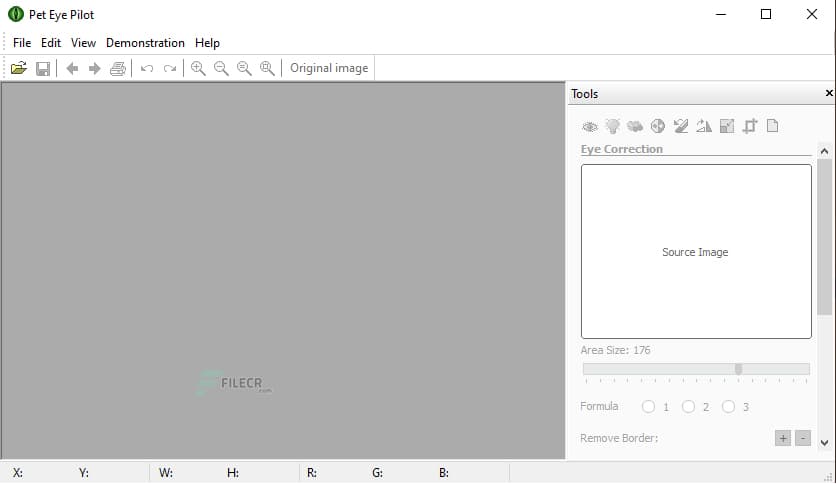The image size is (836, 484).
Task: Select the resize image tool icon
Action: (x=727, y=126)
